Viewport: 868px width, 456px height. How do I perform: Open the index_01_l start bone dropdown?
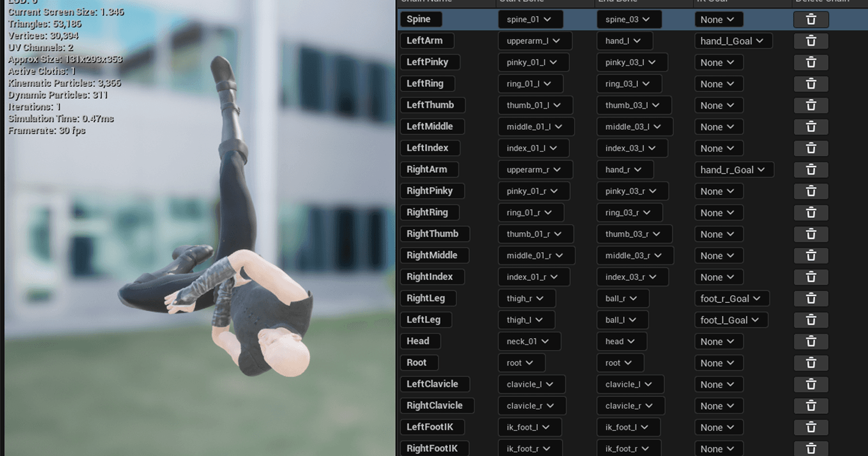(534, 148)
